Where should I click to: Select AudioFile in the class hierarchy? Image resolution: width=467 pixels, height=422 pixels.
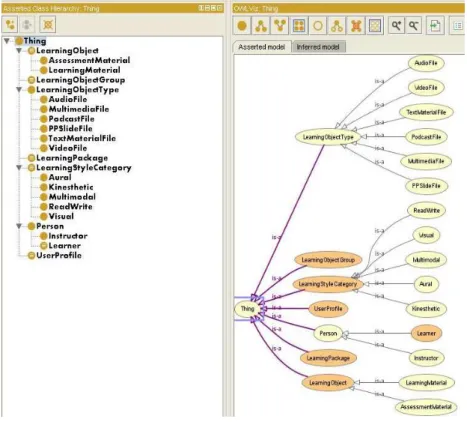tap(68, 99)
